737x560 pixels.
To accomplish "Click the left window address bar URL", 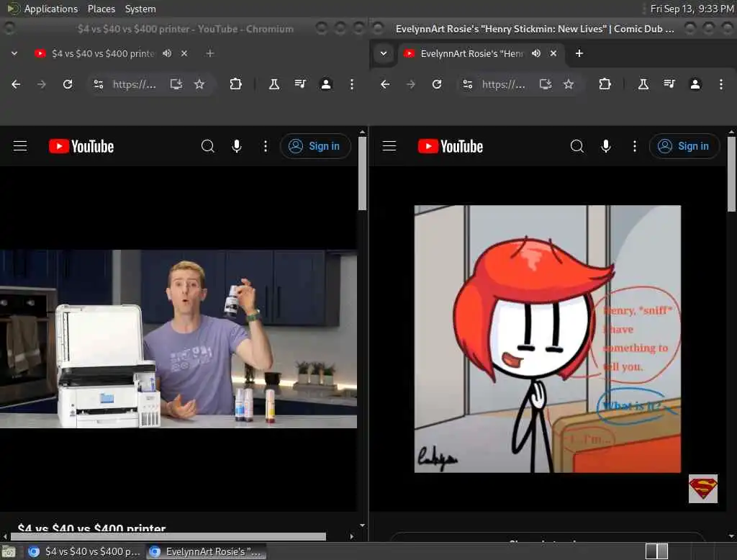I will 134,84.
